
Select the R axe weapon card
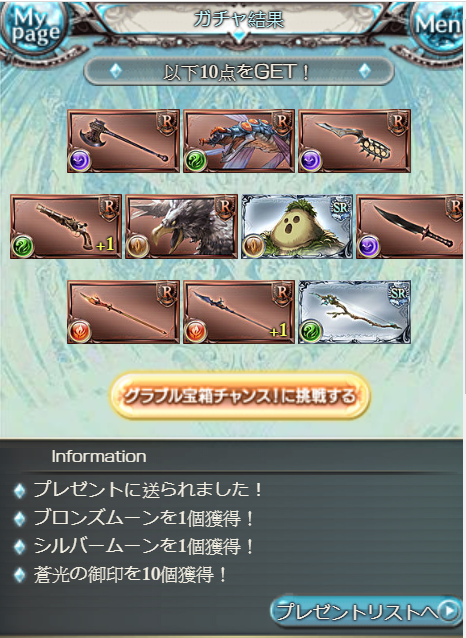[123, 141]
